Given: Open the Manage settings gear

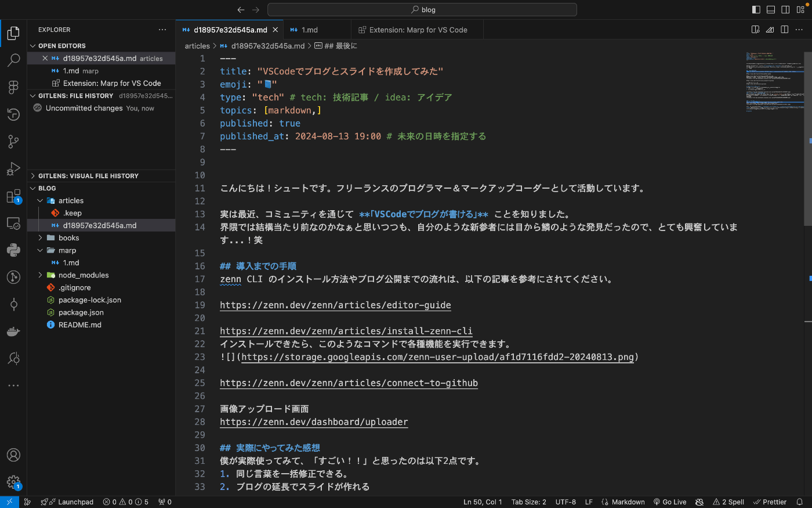Looking at the screenshot, I should click(13, 482).
